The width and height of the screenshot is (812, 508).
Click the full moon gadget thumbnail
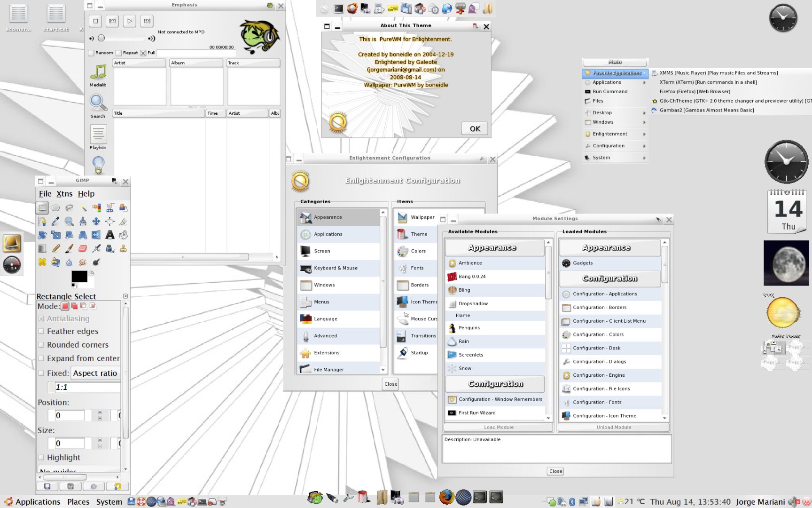(x=786, y=263)
